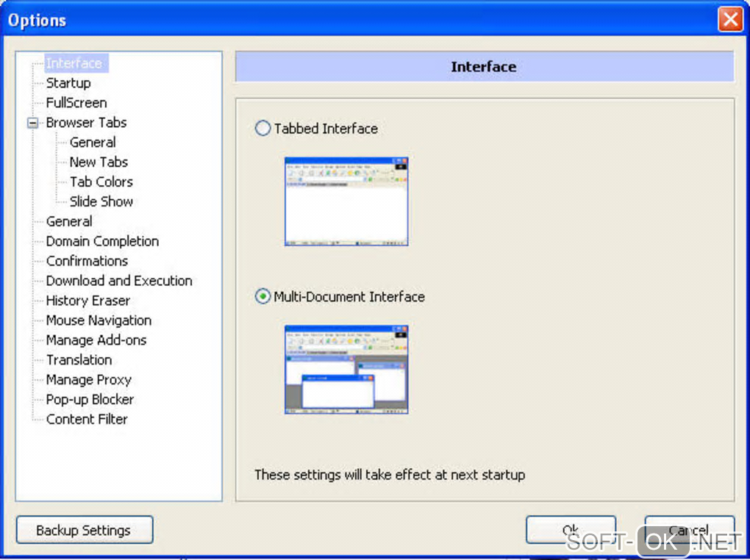Open the Slide Show settings
Screen dimensions: 750x560
pyautogui.click(x=101, y=201)
